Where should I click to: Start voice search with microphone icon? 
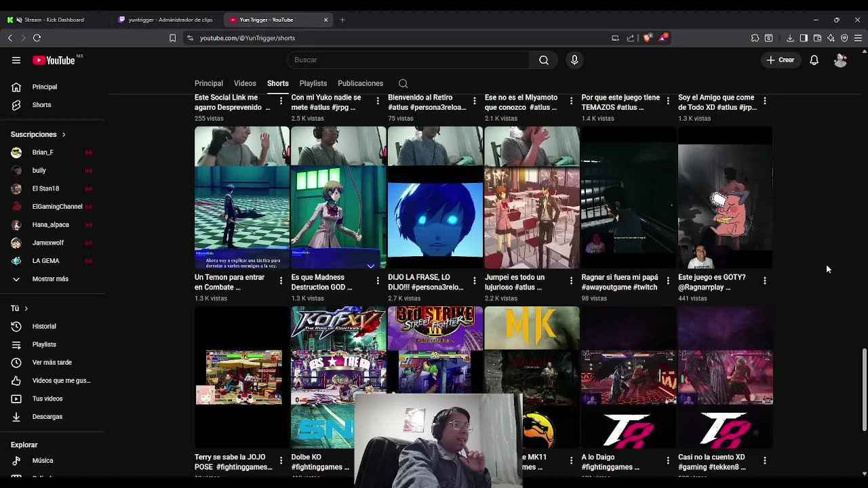coord(574,60)
